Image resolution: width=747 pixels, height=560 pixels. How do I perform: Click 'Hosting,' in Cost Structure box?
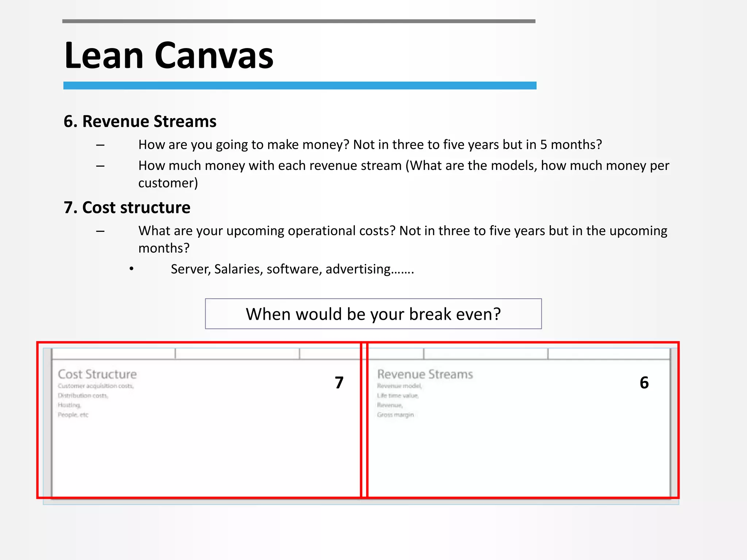[x=69, y=405]
